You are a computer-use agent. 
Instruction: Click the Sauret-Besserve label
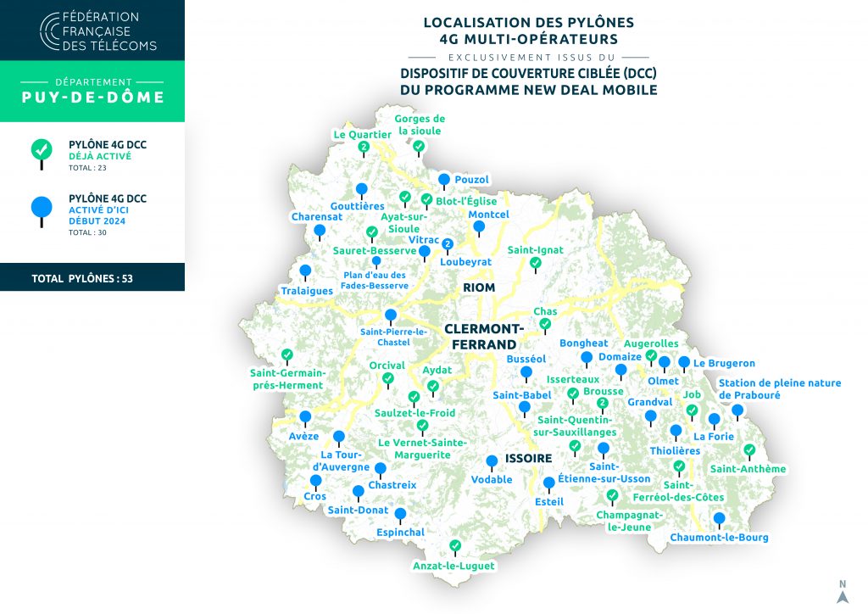374,250
